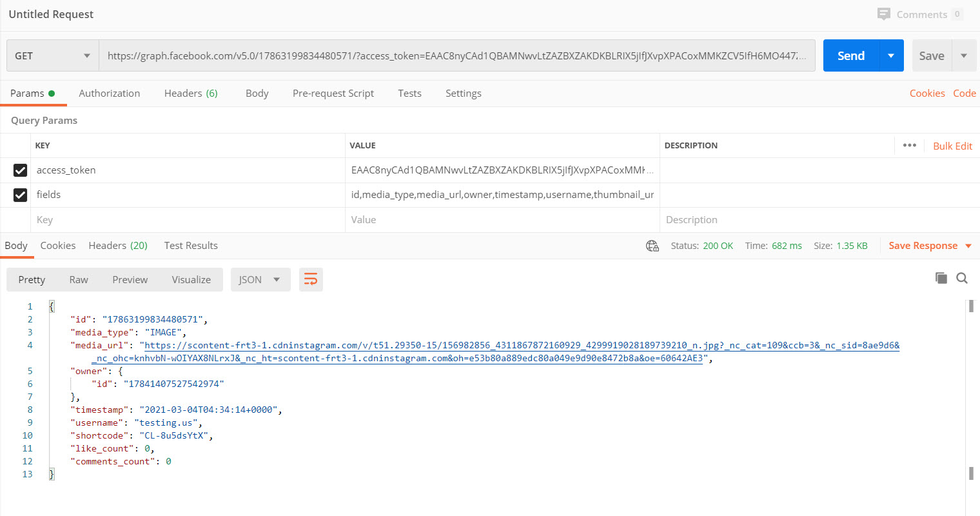
Task: Open the GET method dropdown
Action: click(53, 55)
